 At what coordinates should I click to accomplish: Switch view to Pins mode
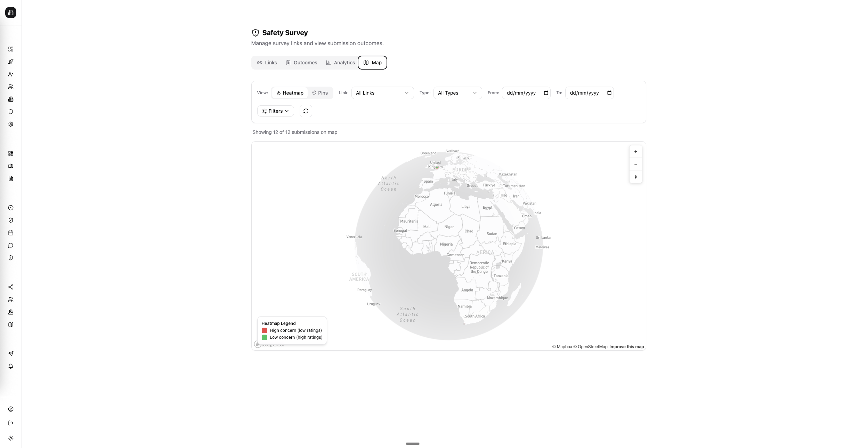pyautogui.click(x=320, y=93)
